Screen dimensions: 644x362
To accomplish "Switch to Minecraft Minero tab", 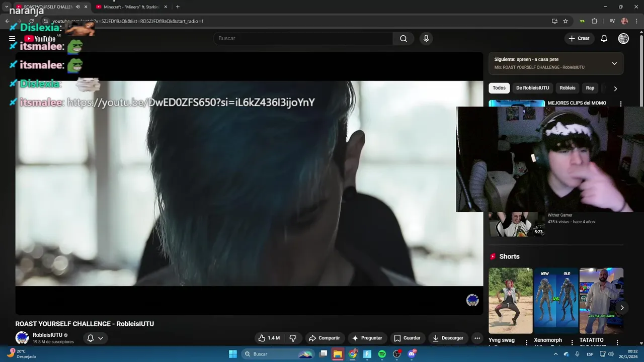I will pyautogui.click(x=131, y=7).
